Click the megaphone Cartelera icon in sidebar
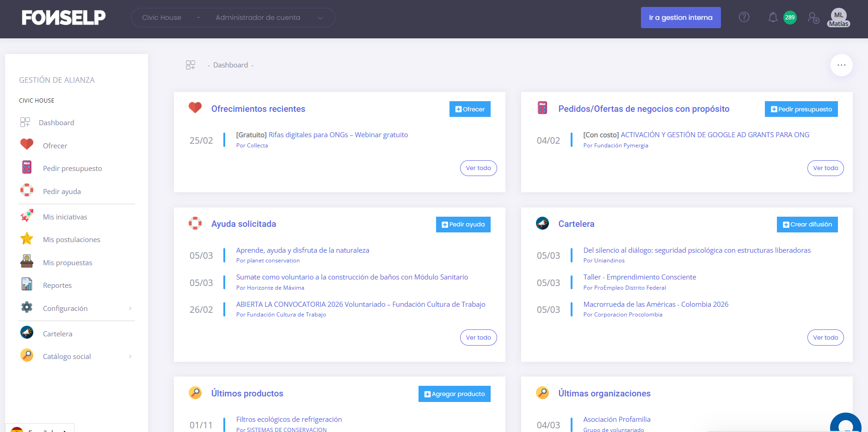868x432 pixels. (x=27, y=333)
